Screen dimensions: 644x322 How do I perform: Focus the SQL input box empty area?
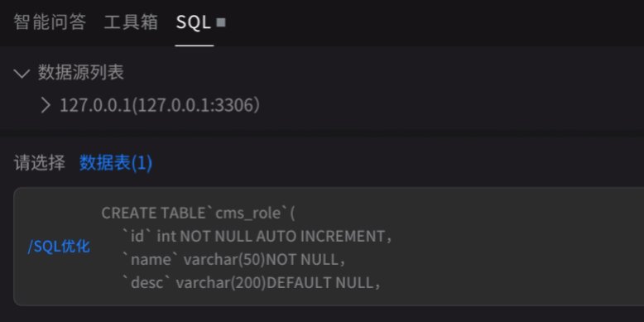[513, 247]
